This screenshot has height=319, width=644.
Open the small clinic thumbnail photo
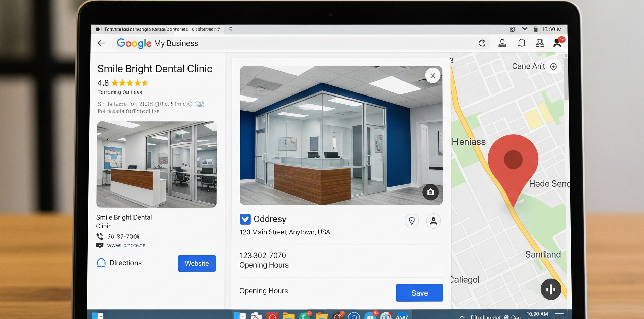(x=157, y=165)
